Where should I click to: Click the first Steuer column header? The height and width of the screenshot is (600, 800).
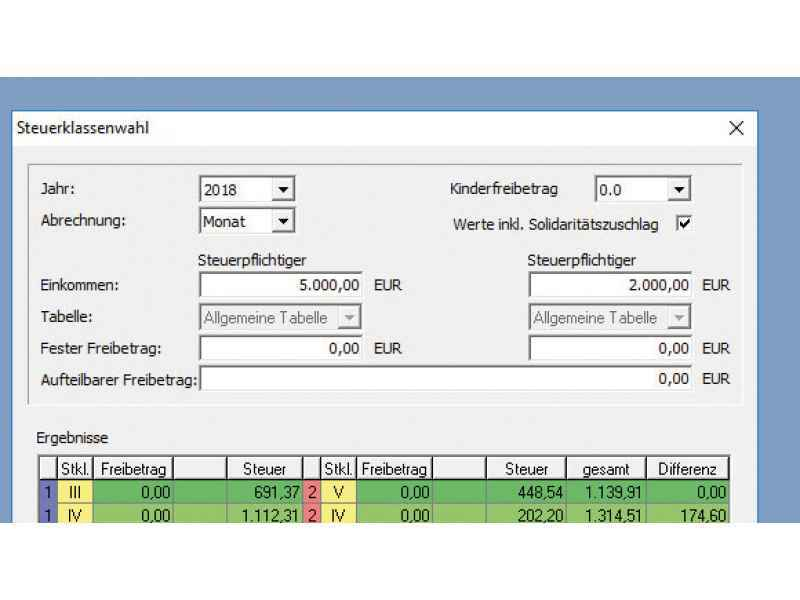[263, 468]
